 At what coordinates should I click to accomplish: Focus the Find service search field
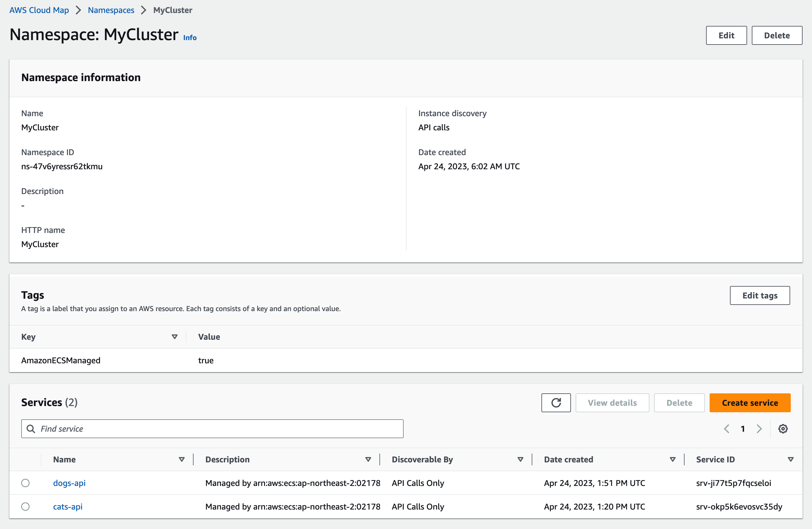(x=218, y=429)
